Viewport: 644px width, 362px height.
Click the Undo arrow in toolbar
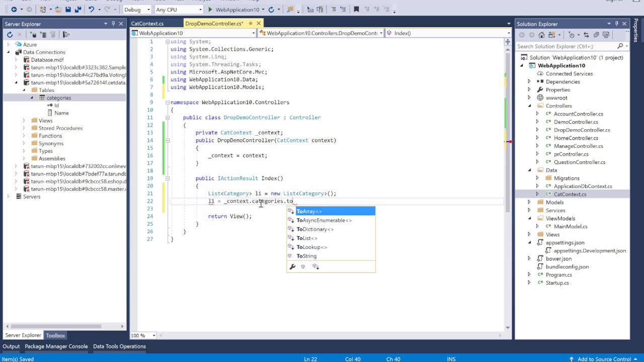click(x=92, y=9)
